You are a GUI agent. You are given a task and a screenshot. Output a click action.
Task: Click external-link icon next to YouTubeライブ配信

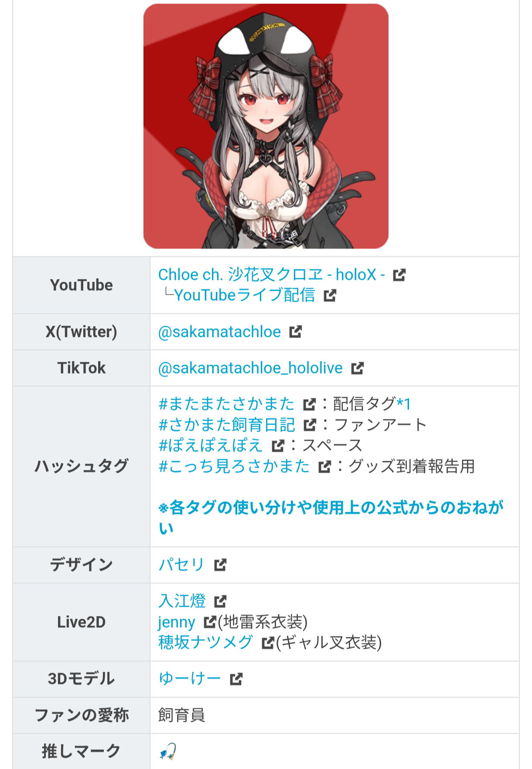(330, 296)
